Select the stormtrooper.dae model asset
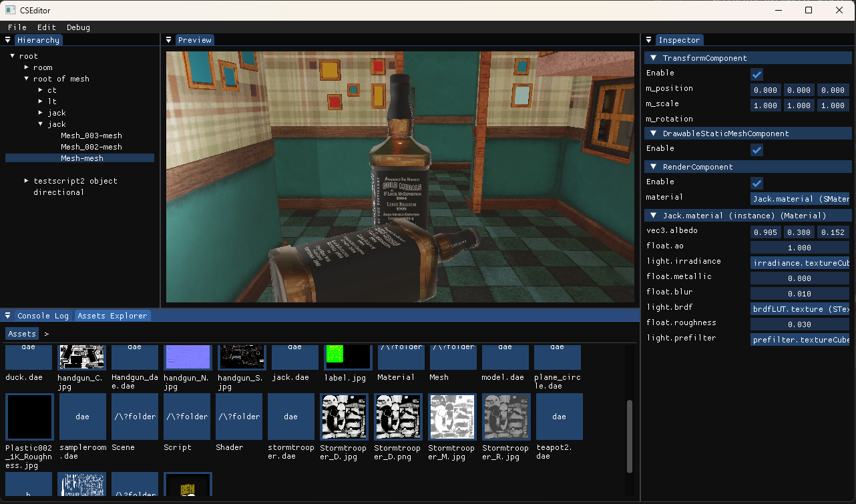This screenshot has height=504, width=856. coord(291,417)
